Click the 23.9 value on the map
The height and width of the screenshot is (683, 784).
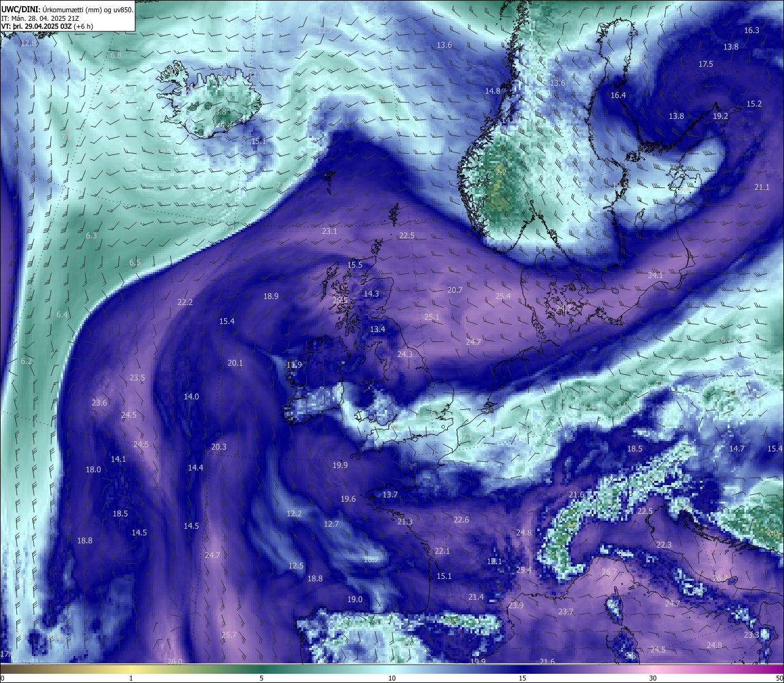coord(516,606)
